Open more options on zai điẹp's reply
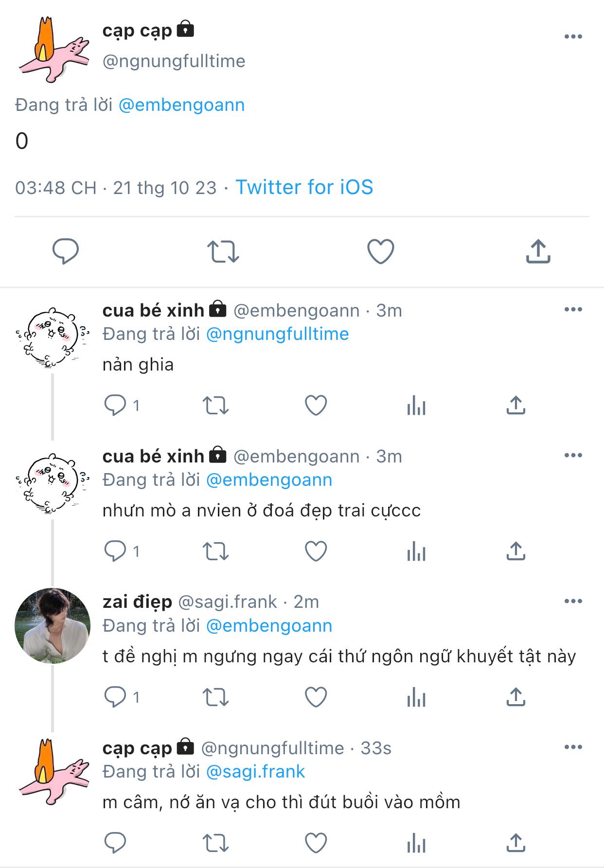 [573, 601]
